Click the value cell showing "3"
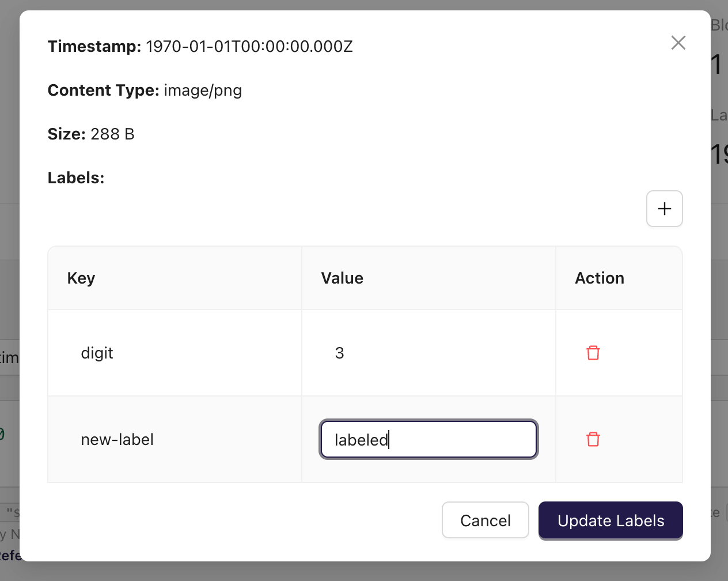This screenshot has width=728, height=581. pyautogui.click(x=339, y=353)
